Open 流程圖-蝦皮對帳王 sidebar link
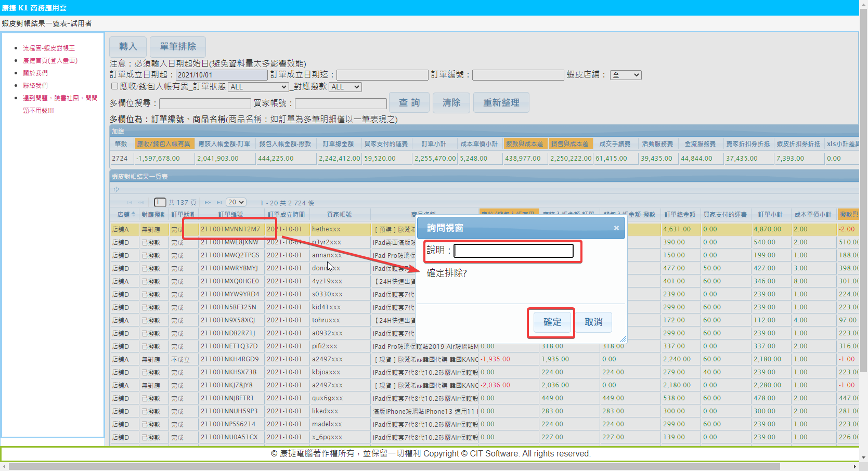Screen dimensions: 868x471 (x=49, y=48)
